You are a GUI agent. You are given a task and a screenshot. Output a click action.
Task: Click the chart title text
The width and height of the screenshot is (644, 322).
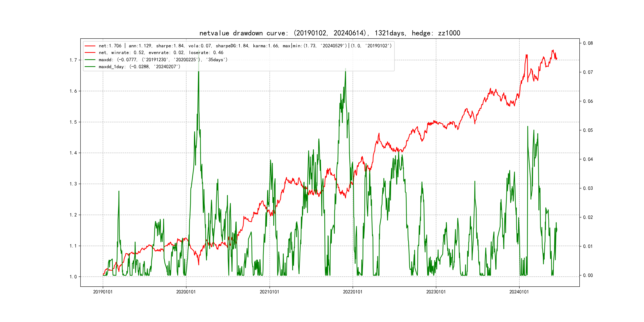point(330,33)
